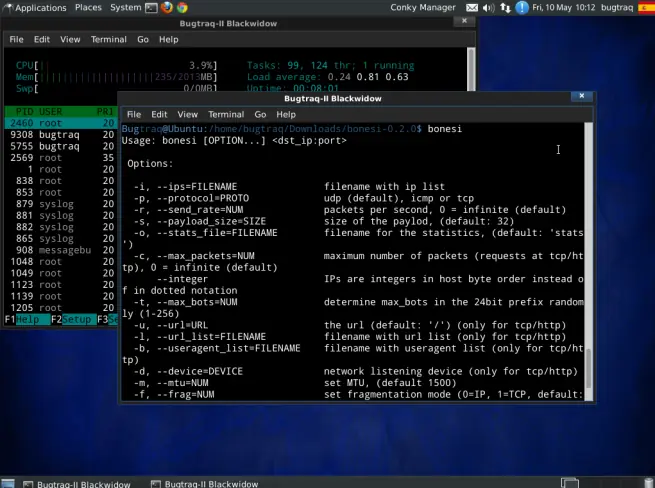Screen dimensions: 655x488
Task: Open Terminal menu in front terminal window
Action: click(226, 114)
